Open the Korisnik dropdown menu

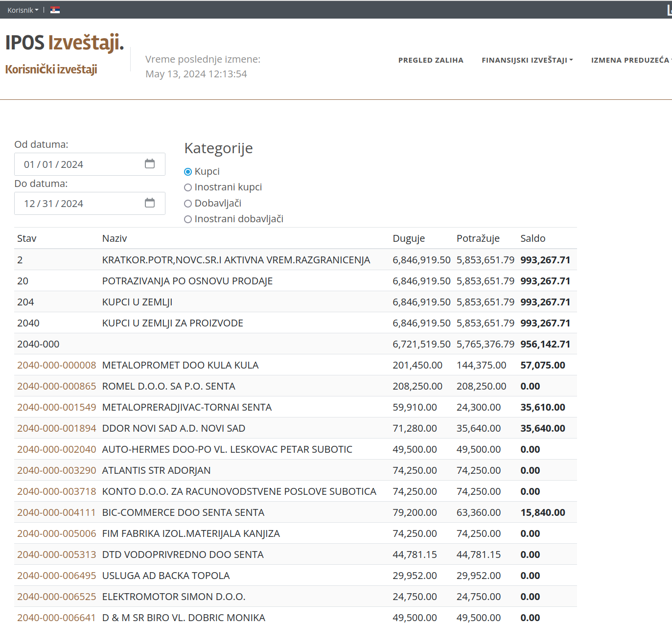pyautogui.click(x=23, y=10)
